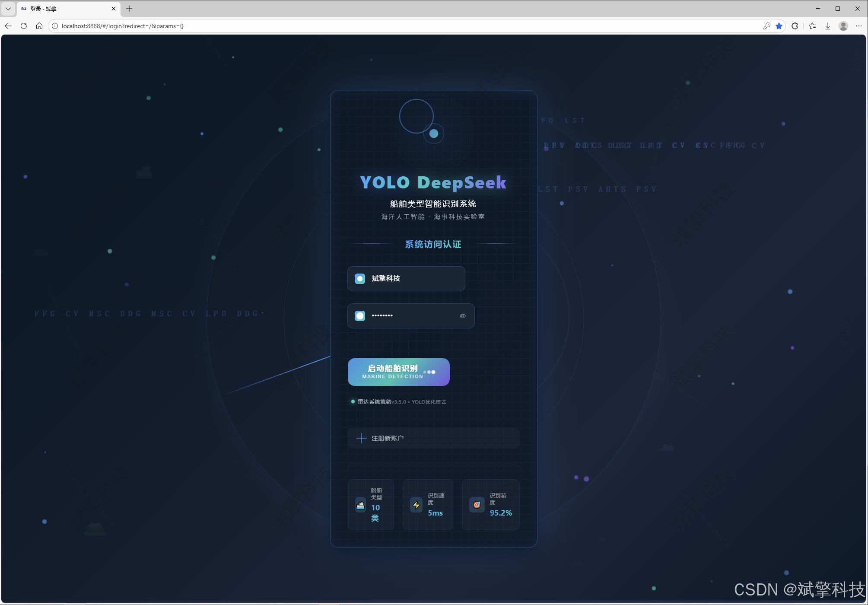This screenshot has height=605, width=868.
Task: Open the saved password key icon
Action: (x=766, y=26)
